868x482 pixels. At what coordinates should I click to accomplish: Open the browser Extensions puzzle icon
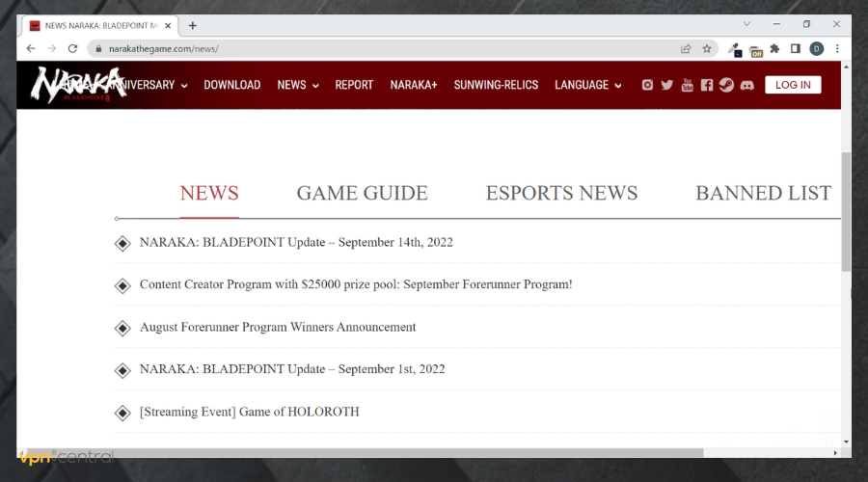click(x=773, y=48)
